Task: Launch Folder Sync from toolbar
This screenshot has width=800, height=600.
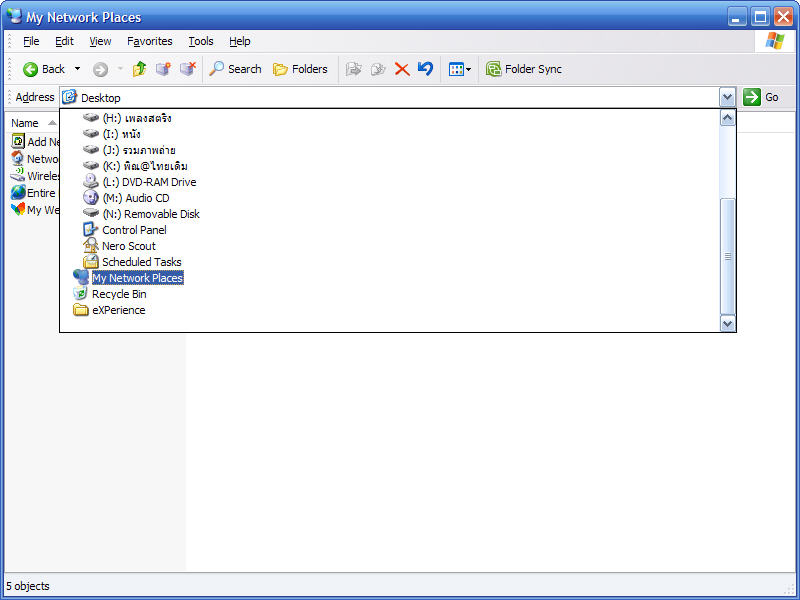Action: 524,69
